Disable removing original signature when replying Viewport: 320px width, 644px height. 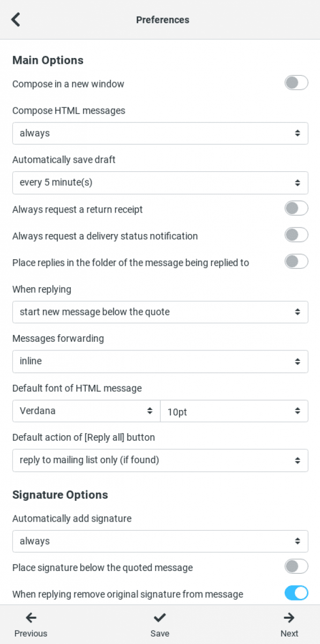tap(296, 593)
